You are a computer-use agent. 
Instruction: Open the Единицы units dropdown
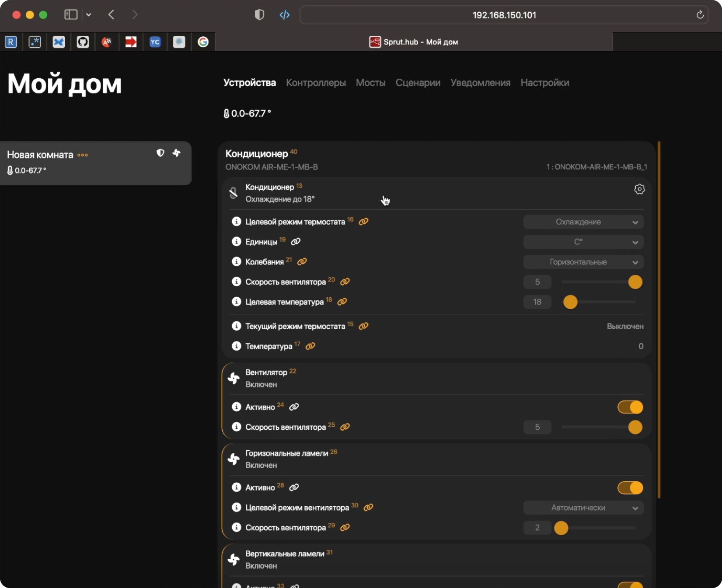pyautogui.click(x=583, y=242)
